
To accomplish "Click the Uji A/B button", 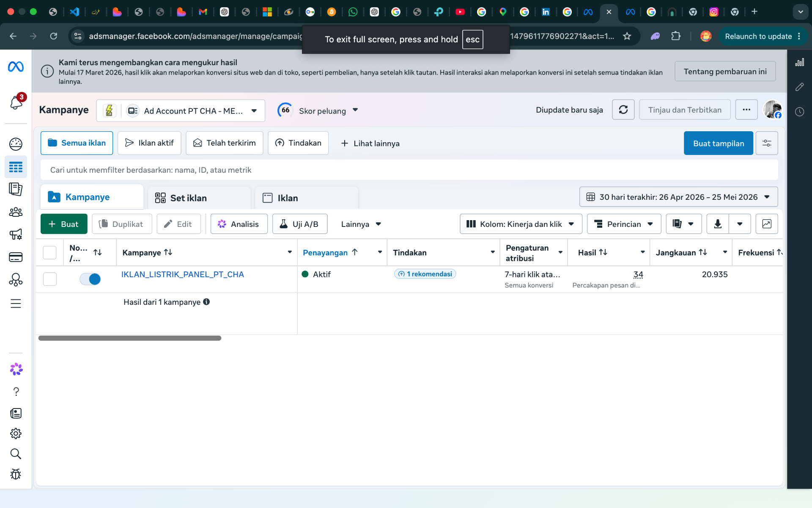I will point(300,224).
